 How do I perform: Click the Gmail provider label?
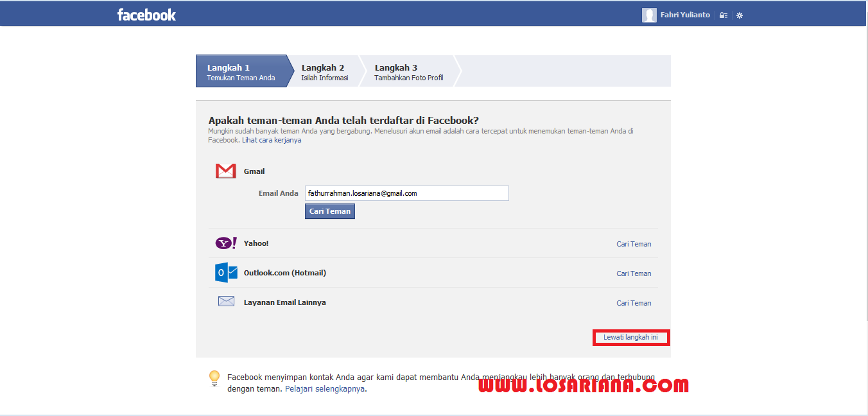click(254, 171)
